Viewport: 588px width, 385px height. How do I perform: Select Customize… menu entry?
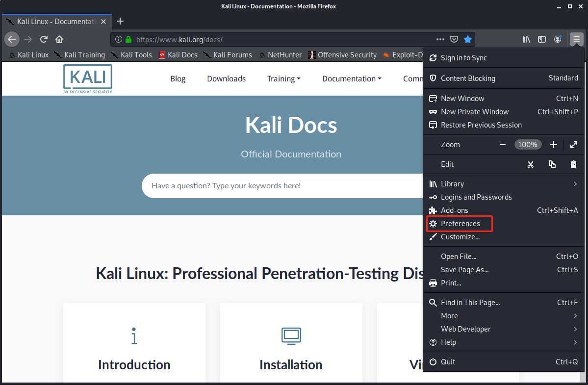click(503, 236)
